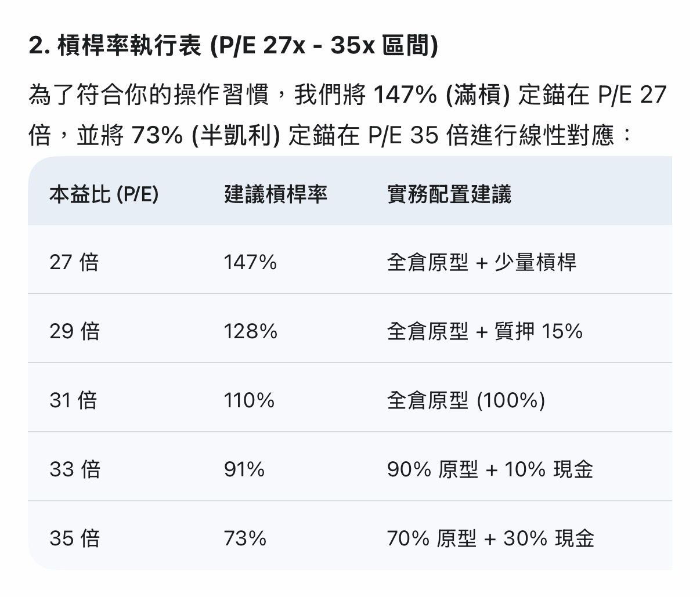Click the bold 147% (滿槓) text in paragraph
Screen dimensions: 700x597
441,95
